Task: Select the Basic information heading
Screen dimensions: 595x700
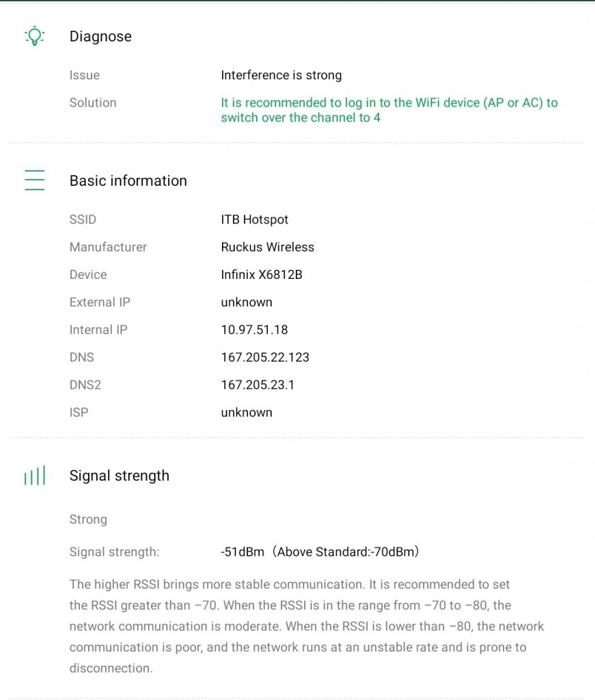Action: (x=128, y=180)
